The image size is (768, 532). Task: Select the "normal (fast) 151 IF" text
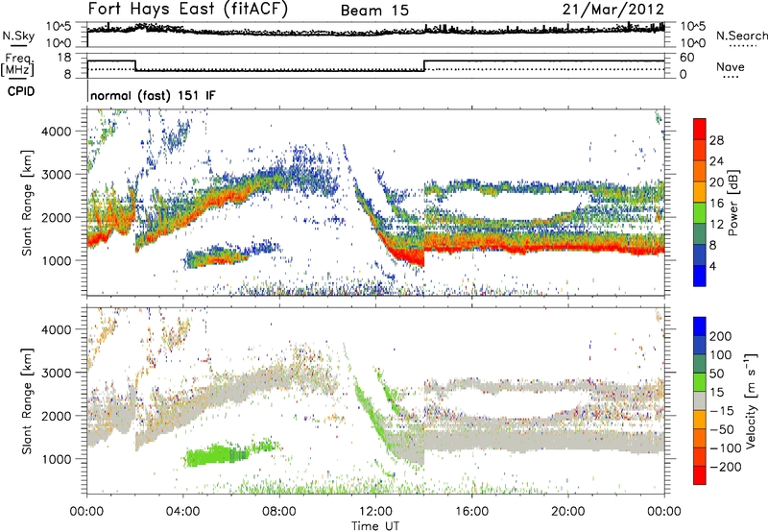(153, 95)
